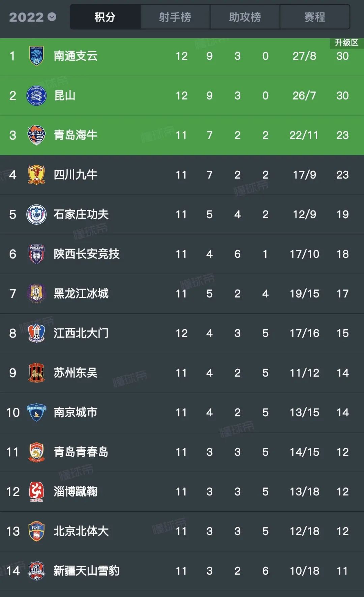Tap the 黑龙江冰城 team logo
364x597 pixels.
click(x=36, y=293)
